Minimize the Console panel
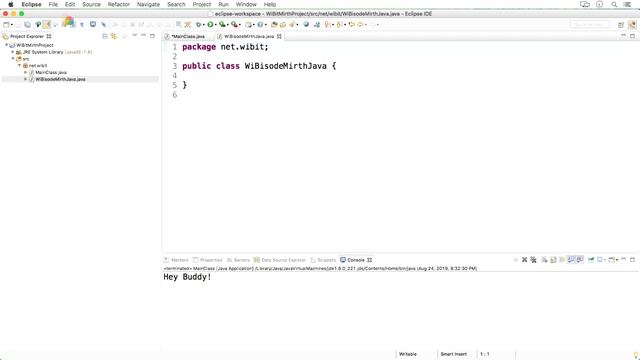 click(x=623, y=259)
